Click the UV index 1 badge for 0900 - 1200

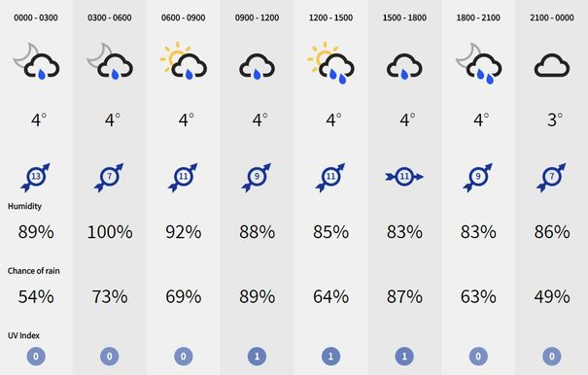point(257,357)
